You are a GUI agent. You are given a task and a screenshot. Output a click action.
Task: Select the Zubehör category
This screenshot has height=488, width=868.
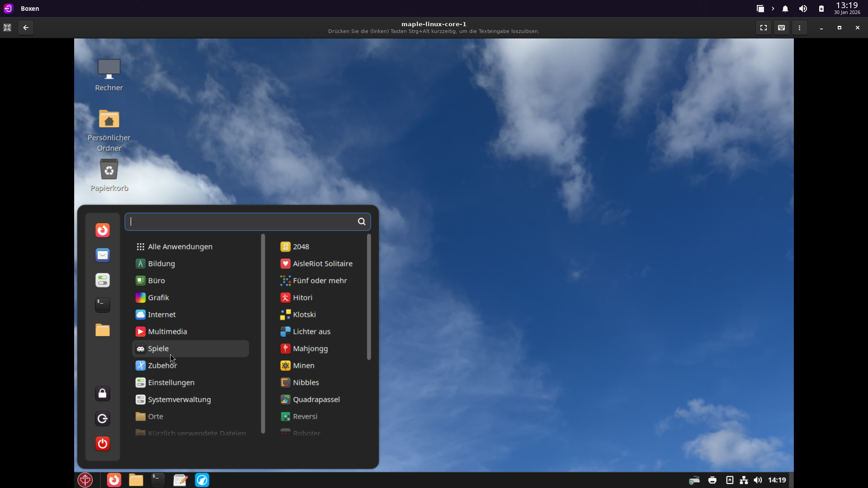coord(162,366)
